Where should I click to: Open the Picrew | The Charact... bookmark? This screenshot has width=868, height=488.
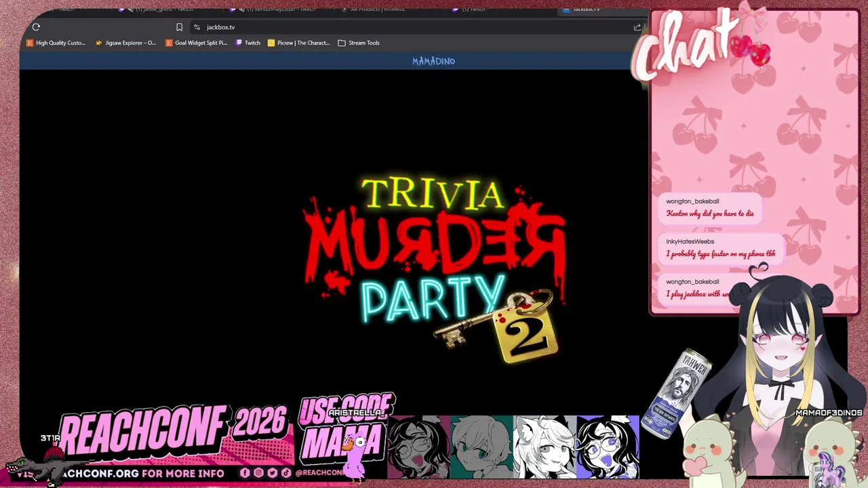click(298, 43)
